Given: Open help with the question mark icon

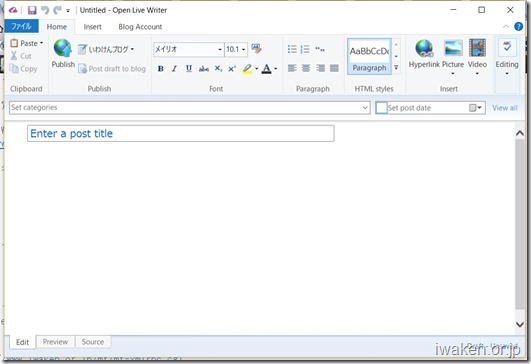Looking at the screenshot, I should click(x=518, y=26).
